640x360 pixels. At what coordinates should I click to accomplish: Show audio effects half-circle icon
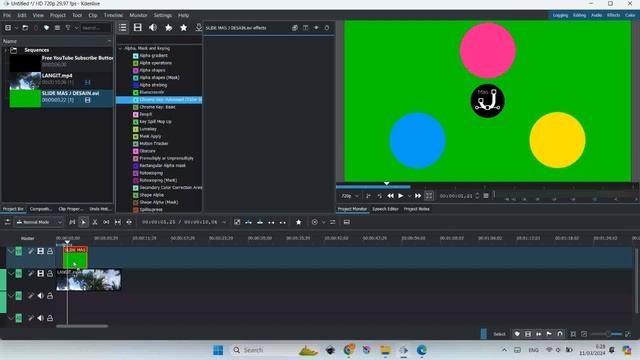click(153, 27)
